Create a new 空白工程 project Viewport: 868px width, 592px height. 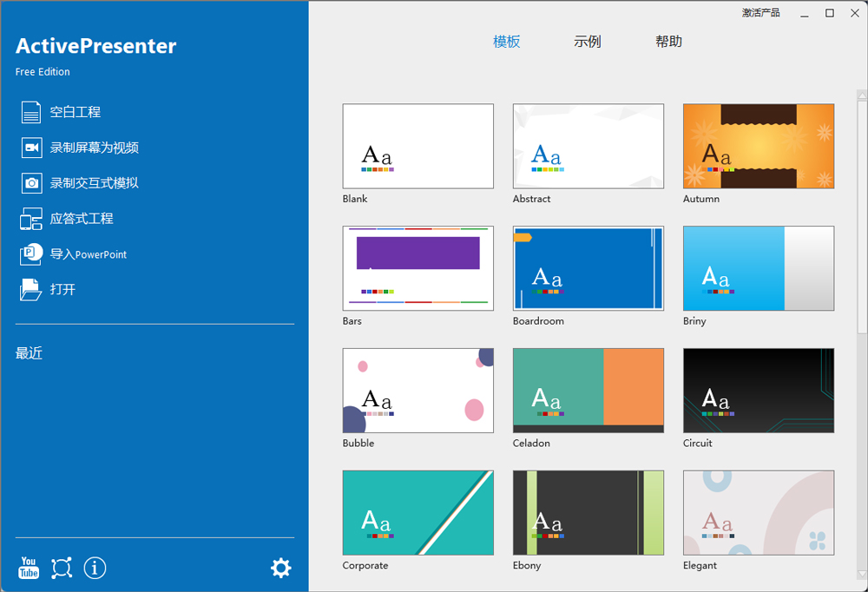point(76,112)
